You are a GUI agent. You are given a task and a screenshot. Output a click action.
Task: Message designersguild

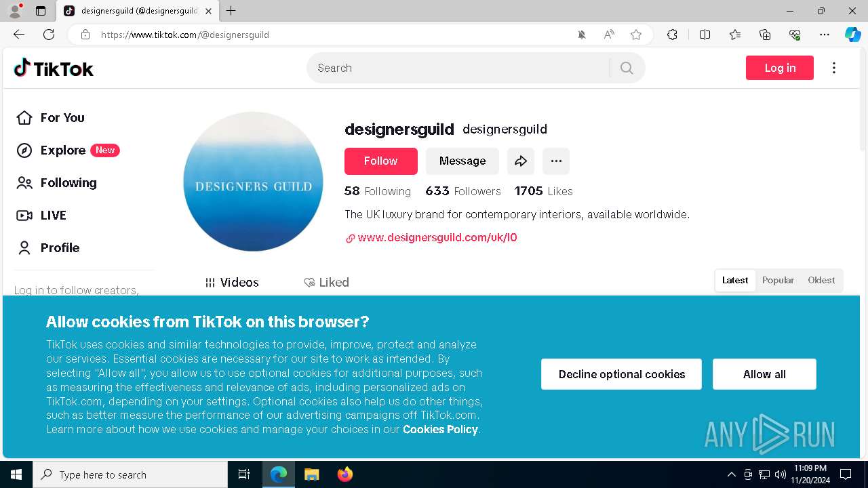462,161
